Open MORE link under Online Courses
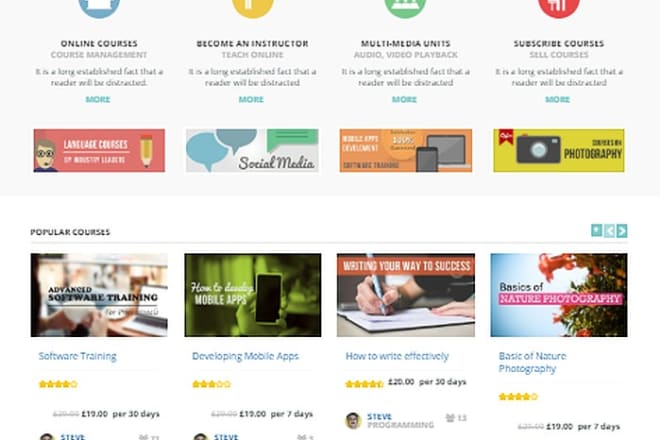The image size is (660, 440). [x=98, y=99]
